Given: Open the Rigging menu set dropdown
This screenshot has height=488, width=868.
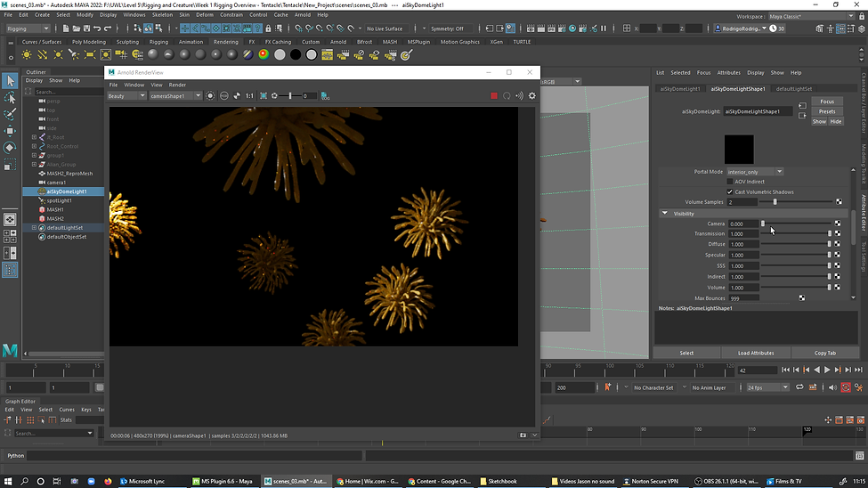Looking at the screenshot, I should coord(28,28).
